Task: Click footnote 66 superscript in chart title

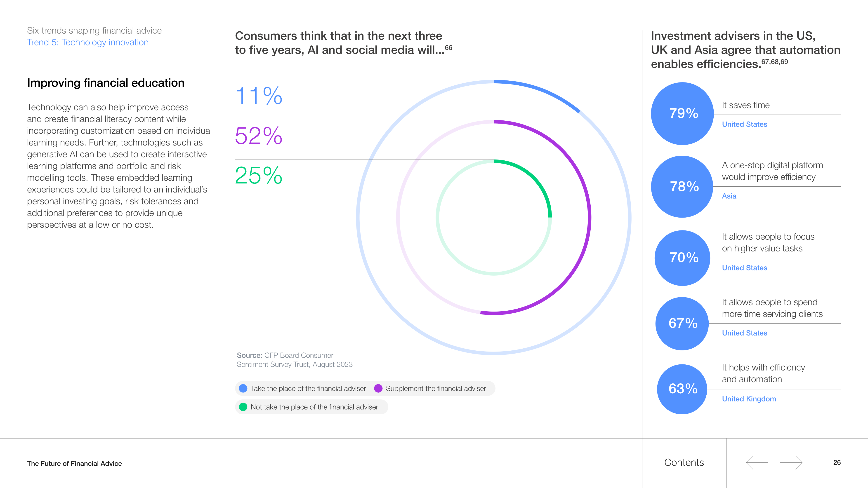Action: [448, 47]
